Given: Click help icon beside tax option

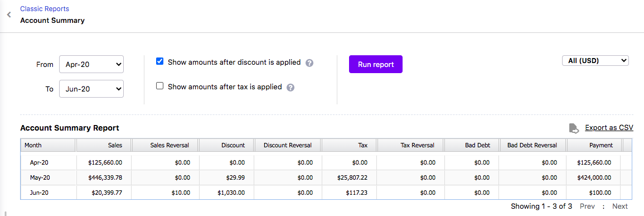Looking at the screenshot, I should (x=290, y=88).
